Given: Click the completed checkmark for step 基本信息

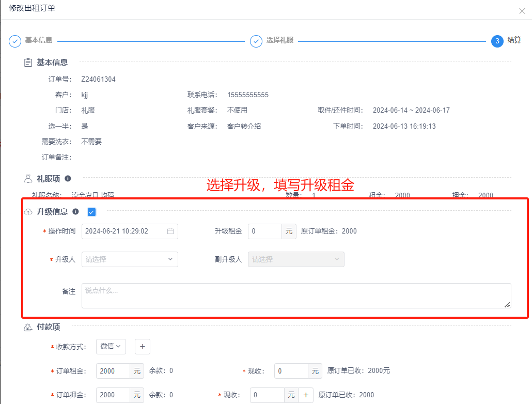Looking at the screenshot, I should point(15,41).
